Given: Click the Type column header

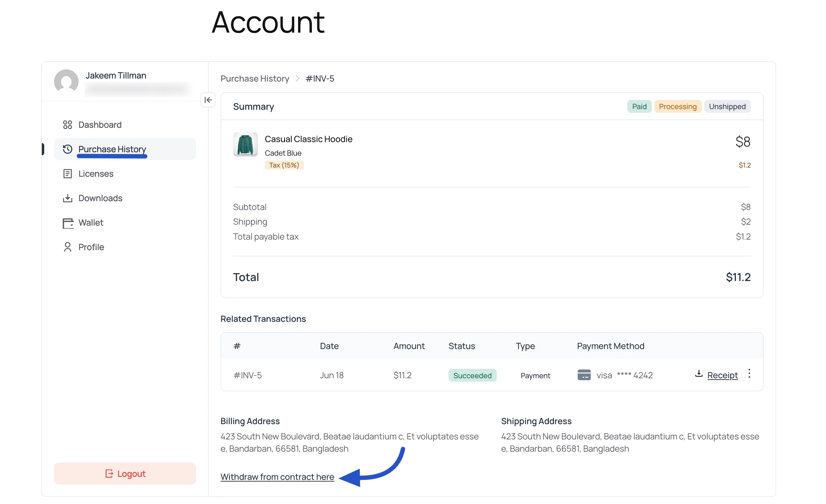Looking at the screenshot, I should click(525, 346).
